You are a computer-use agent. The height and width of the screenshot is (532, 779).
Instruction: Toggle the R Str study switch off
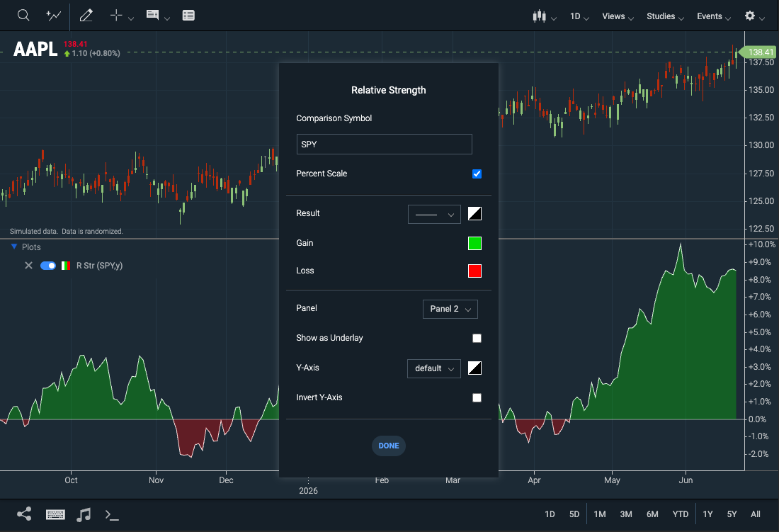coord(48,266)
